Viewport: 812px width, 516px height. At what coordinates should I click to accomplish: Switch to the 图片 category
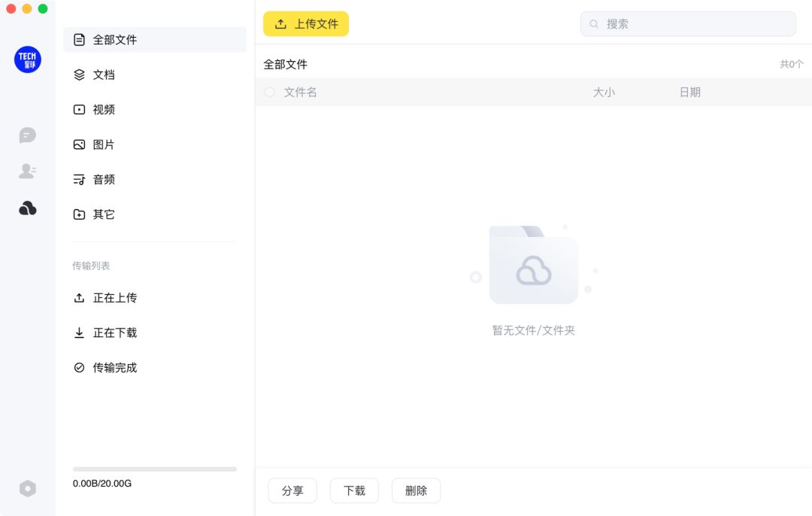click(x=104, y=144)
